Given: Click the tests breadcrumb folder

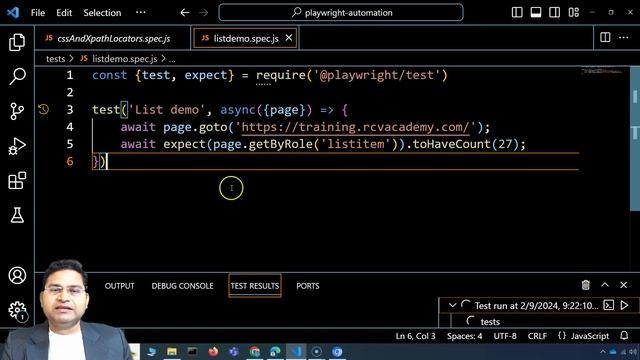Looking at the screenshot, I should (x=56, y=59).
